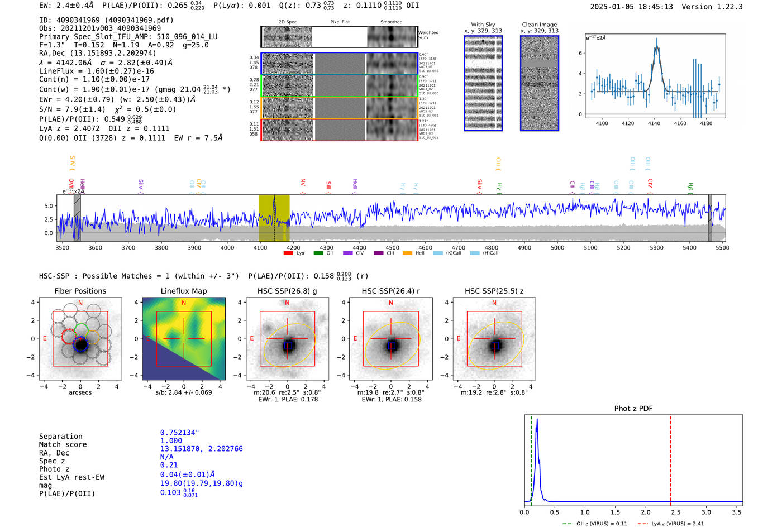Viewport: 782px width, 532px height.
Task: Click the S/N = 7.9(±1.4) value
Action: pos(72,109)
